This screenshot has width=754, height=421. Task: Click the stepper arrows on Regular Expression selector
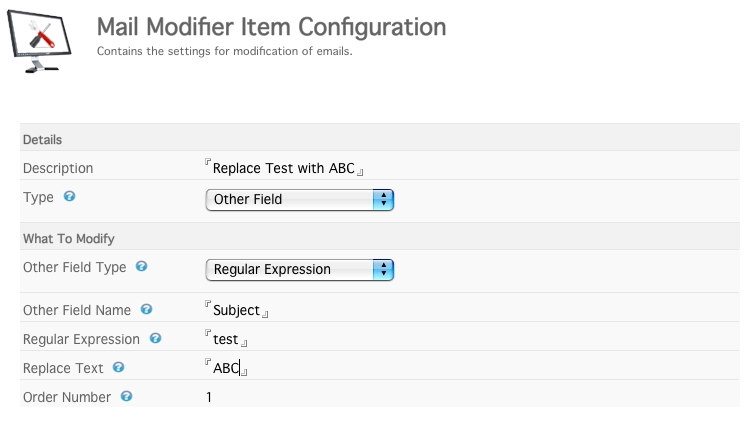pos(383,270)
